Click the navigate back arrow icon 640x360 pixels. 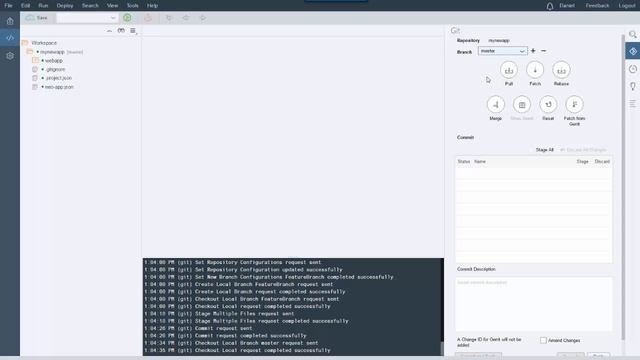point(186,18)
